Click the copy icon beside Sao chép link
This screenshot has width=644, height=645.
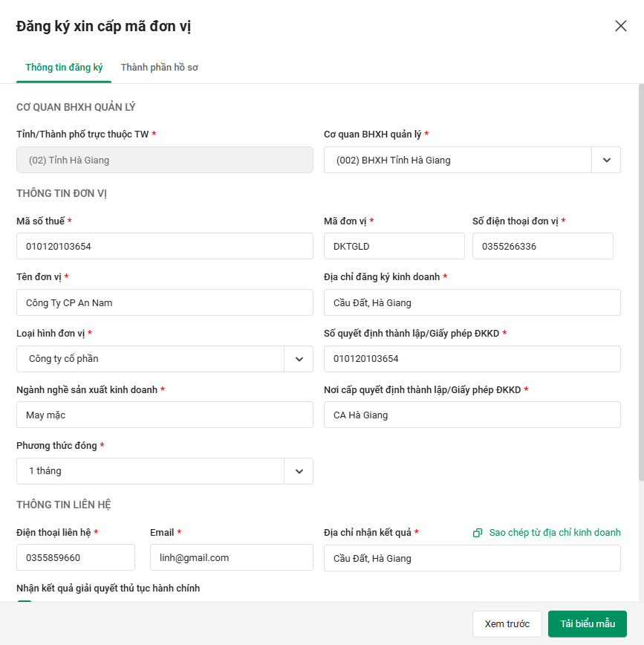pyautogui.click(x=478, y=533)
